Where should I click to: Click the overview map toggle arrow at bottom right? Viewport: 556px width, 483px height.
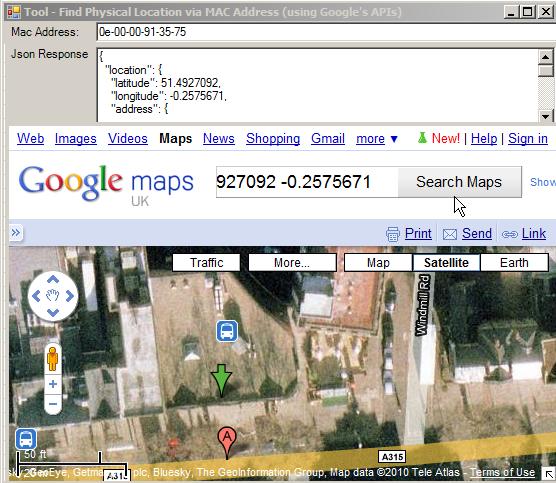coord(549,474)
